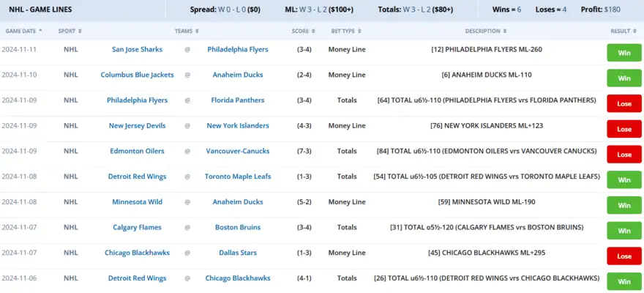This screenshot has height=293, width=644.
Task: Select NHL - GAME LINES header title
Action: (x=40, y=10)
